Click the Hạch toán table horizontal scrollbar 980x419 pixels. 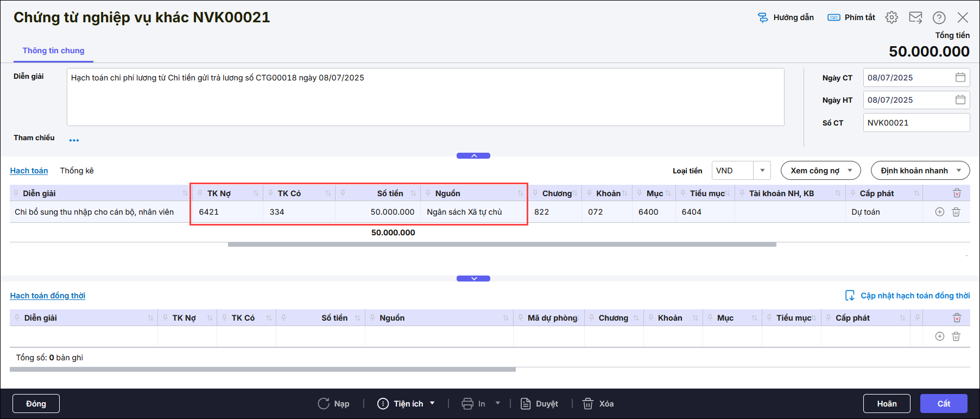(x=502, y=245)
